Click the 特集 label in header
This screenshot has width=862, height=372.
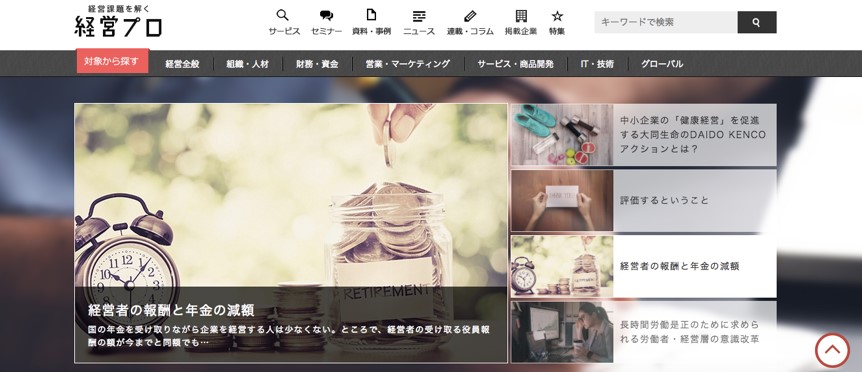pos(557,31)
